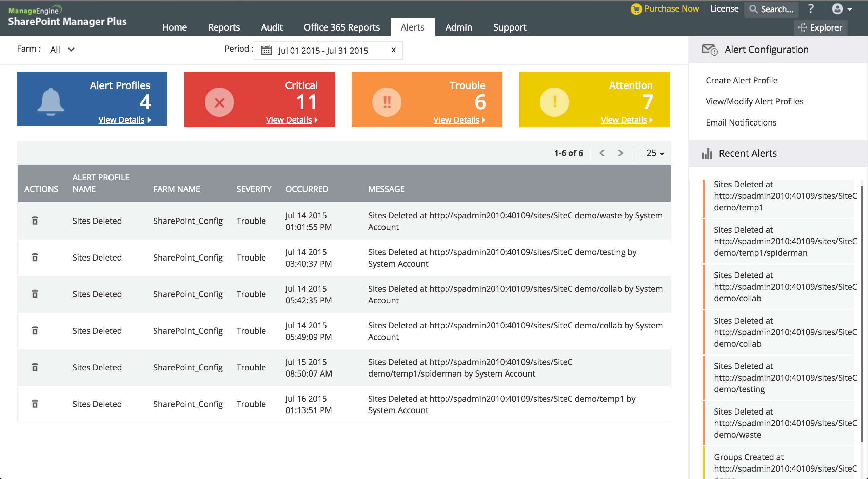The width and height of the screenshot is (868, 479).
Task: Expand the Farm dropdown selector
Action: [62, 49]
